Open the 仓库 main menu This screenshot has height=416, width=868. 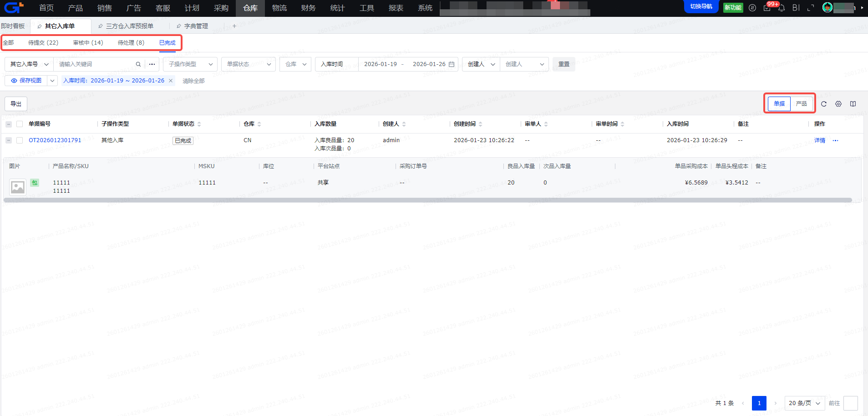pyautogui.click(x=250, y=8)
